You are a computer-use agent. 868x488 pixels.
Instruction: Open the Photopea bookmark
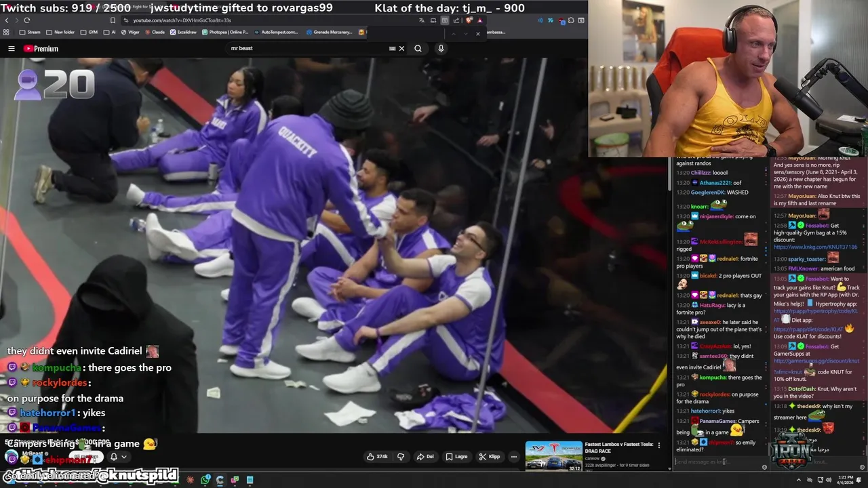[x=225, y=32]
